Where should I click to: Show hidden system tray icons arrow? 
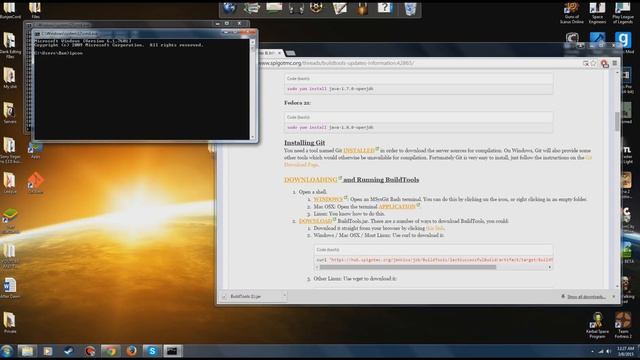coord(592,351)
